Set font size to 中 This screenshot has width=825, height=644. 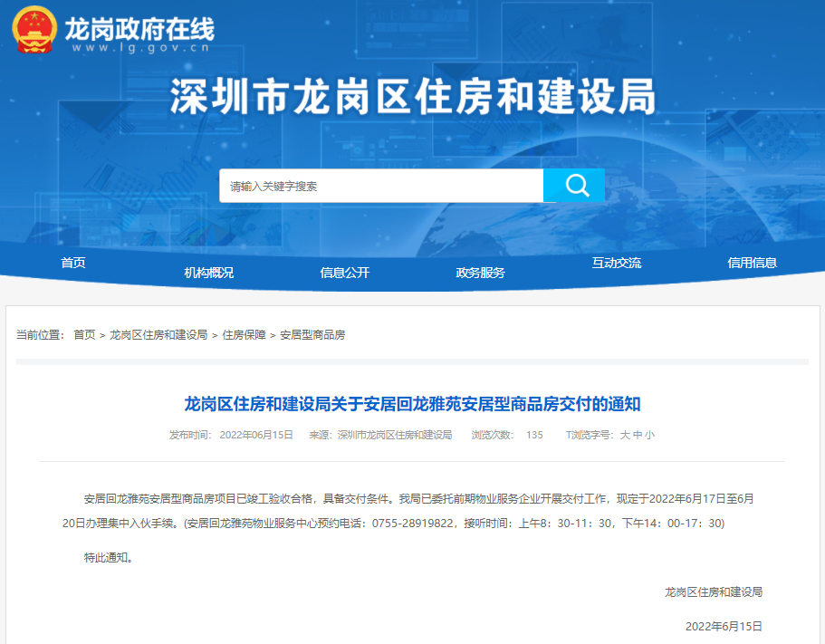(x=638, y=435)
